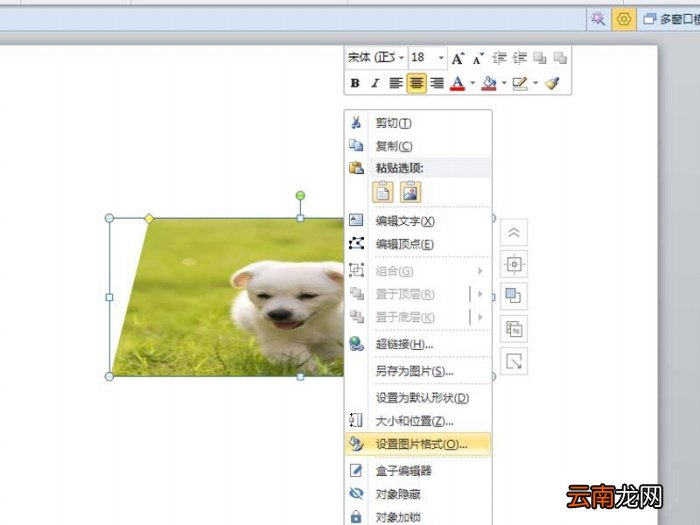
Task: Click the diagonal resize arrow icon in the side panel
Action: [514, 361]
